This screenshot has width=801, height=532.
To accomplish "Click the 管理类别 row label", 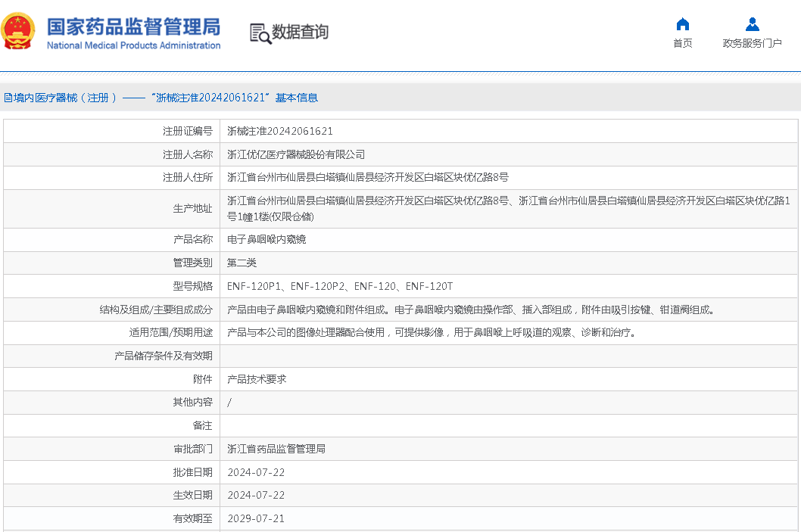I will pos(192,263).
